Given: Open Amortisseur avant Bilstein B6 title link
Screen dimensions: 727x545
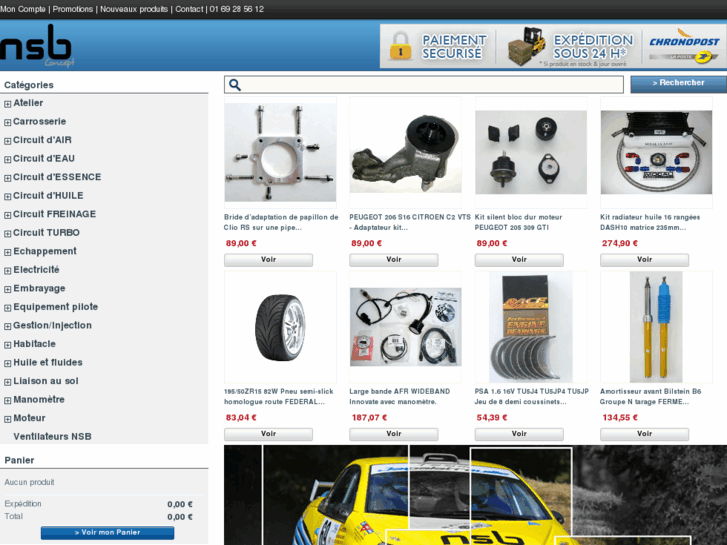Looking at the screenshot, I should coord(650,397).
